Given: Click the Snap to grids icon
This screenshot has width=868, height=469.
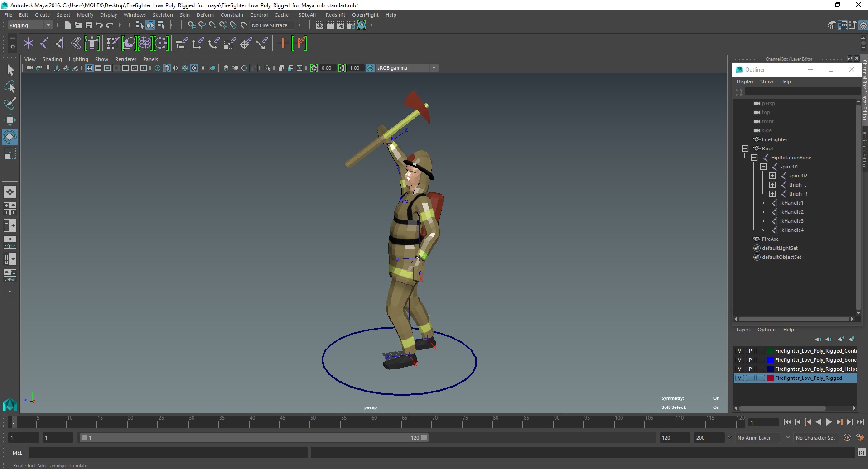Looking at the screenshot, I should tap(191, 25).
